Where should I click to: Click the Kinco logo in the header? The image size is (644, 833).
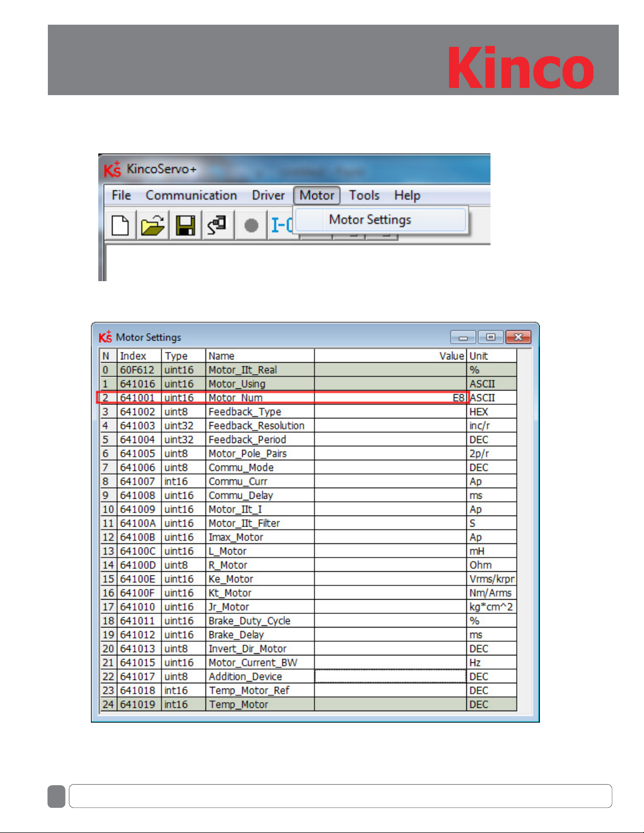(520, 67)
